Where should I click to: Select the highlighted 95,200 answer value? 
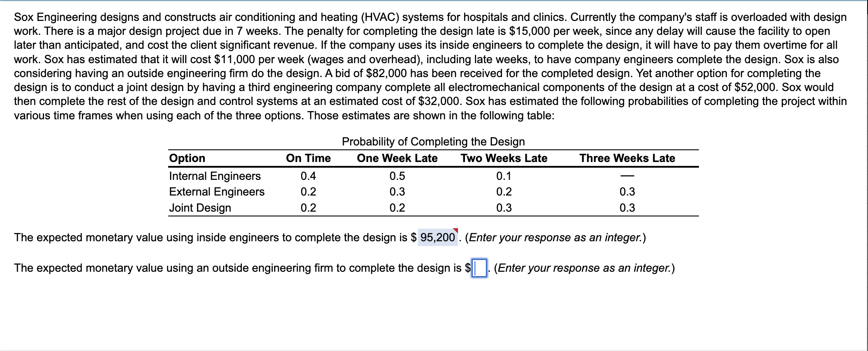pyautogui.click(x=437, y=237)
